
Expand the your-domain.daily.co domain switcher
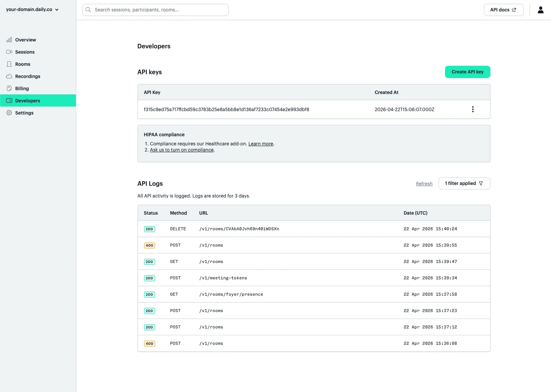32,10
